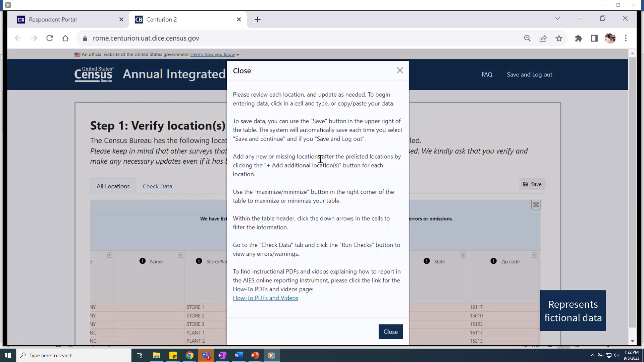Bookmark this page with the star icon
Screen dimensions: 644x362
point(559,38)
